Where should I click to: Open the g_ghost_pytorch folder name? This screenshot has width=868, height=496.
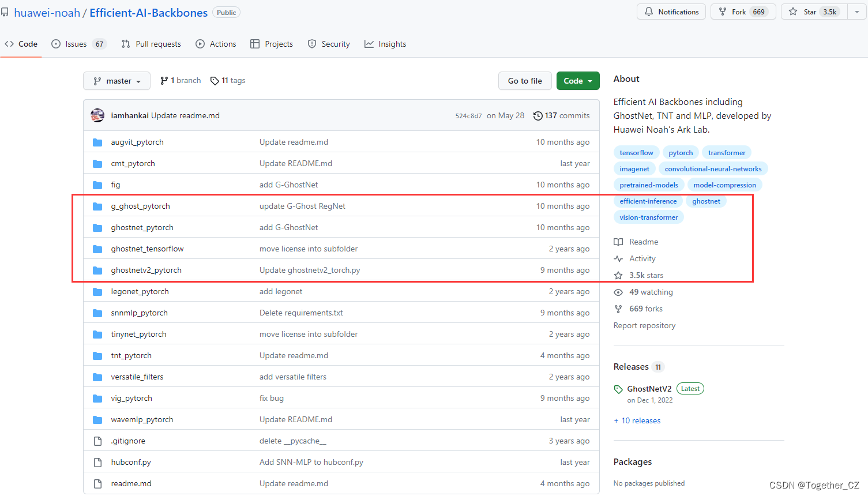click(140, 206)
